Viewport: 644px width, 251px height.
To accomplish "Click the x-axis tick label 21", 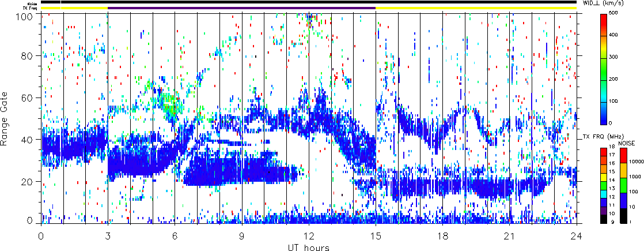I will [x=509, y=235].
